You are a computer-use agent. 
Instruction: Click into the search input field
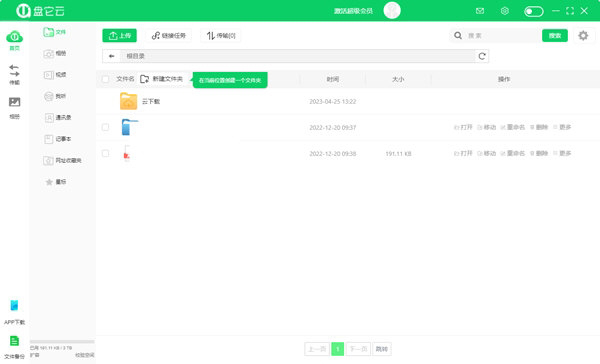pyautogui.click(x=503, y=36)
